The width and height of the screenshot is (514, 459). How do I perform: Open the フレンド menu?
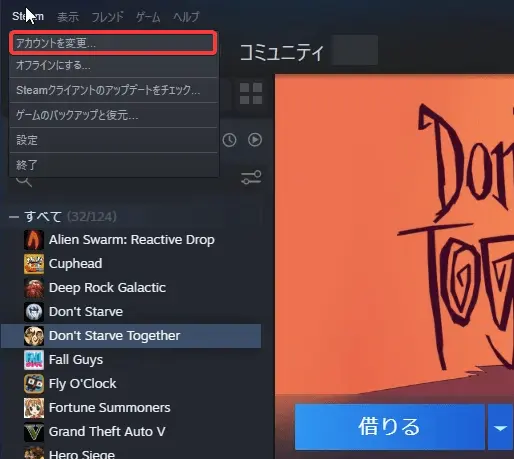tap(107, 17)
